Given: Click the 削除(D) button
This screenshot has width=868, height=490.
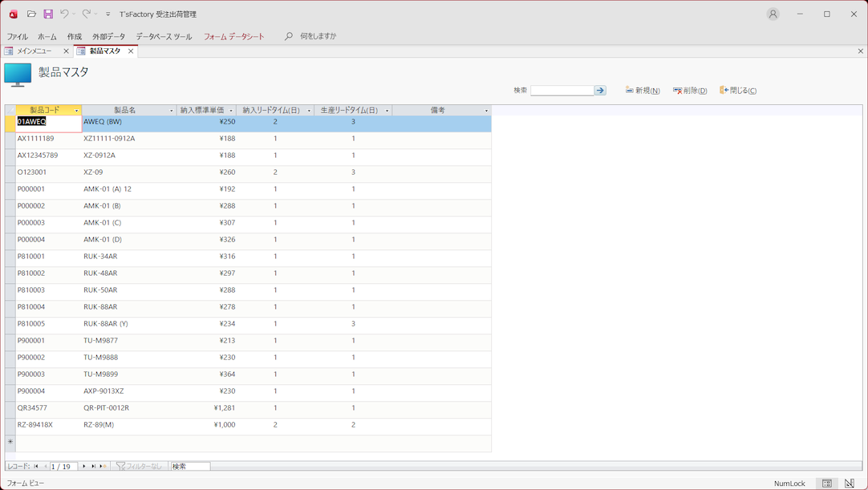Looking at the screenshot, I should pos(690,91).
